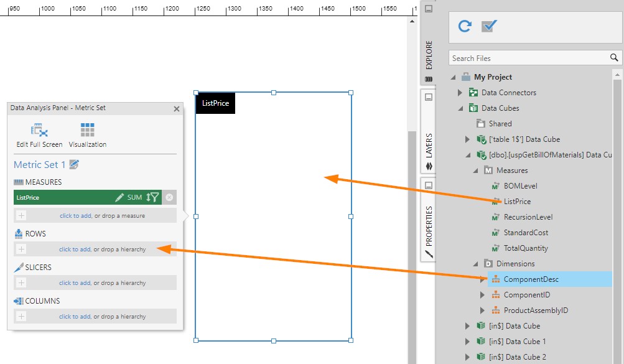Expand the Data Connectors node
This screenshot has height=364, width=624.
460,93
